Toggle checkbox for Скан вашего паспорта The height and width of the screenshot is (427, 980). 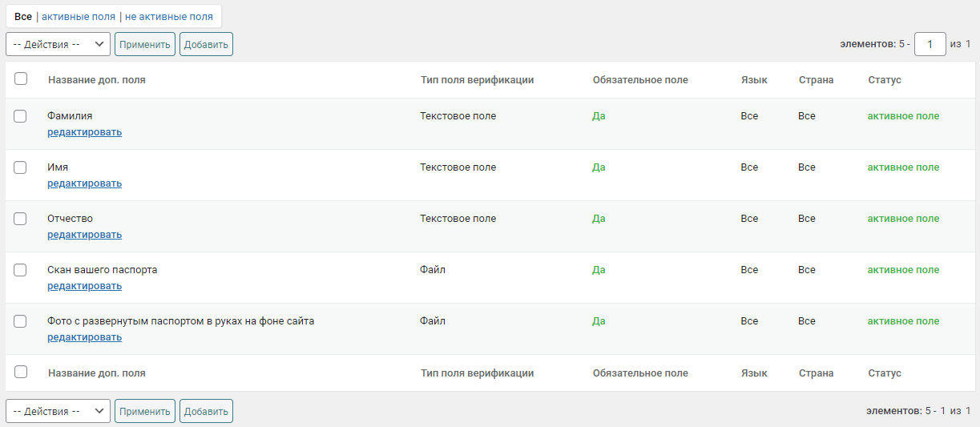tap(21, 270)
